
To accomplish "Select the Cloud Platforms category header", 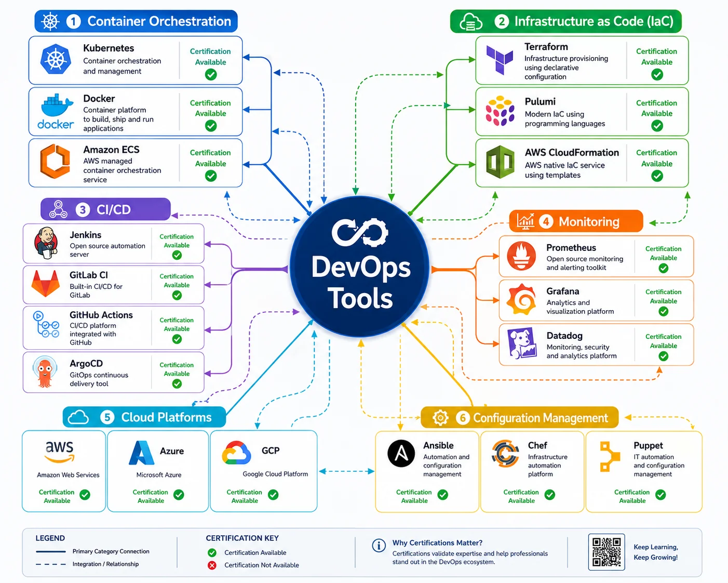I will coord(144,417).
